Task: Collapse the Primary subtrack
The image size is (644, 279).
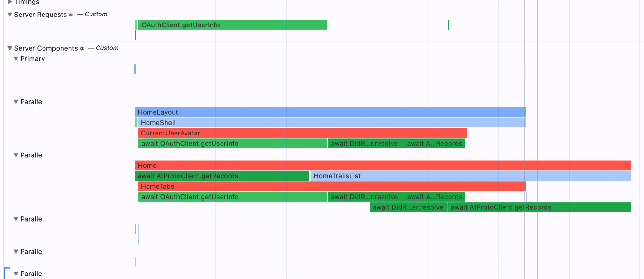Action: 16,59
